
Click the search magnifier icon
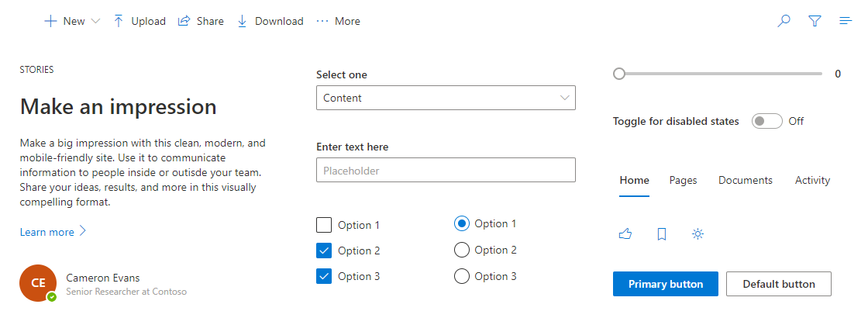(x=784, y=22)
